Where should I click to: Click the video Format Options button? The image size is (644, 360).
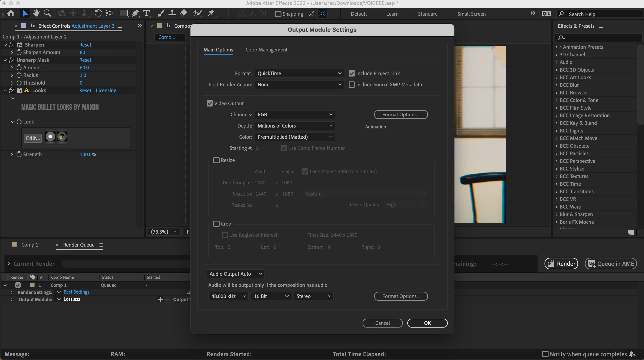click(401, 115)
